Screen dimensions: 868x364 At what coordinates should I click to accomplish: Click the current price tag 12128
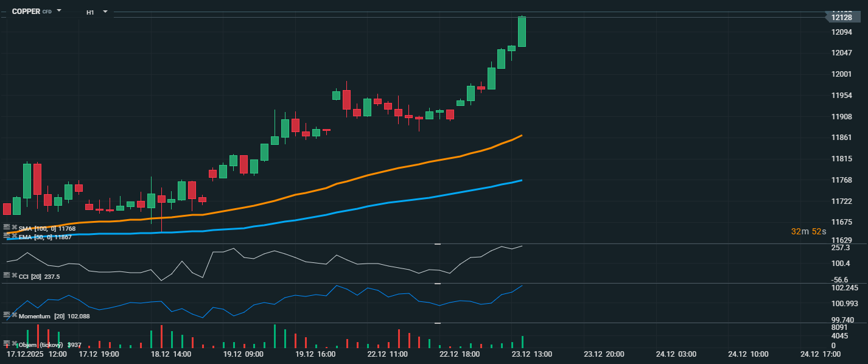click(842, 18)
